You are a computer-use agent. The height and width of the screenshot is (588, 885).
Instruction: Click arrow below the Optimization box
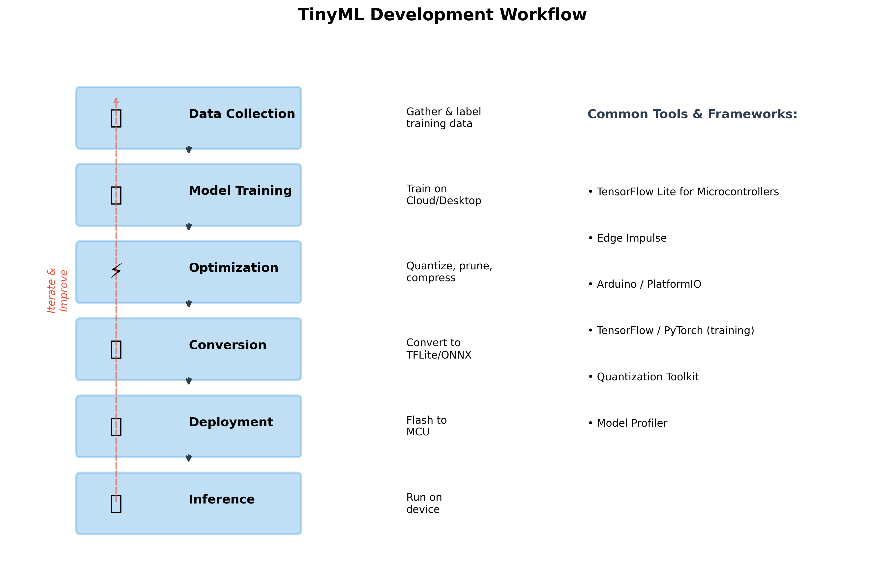189,304
